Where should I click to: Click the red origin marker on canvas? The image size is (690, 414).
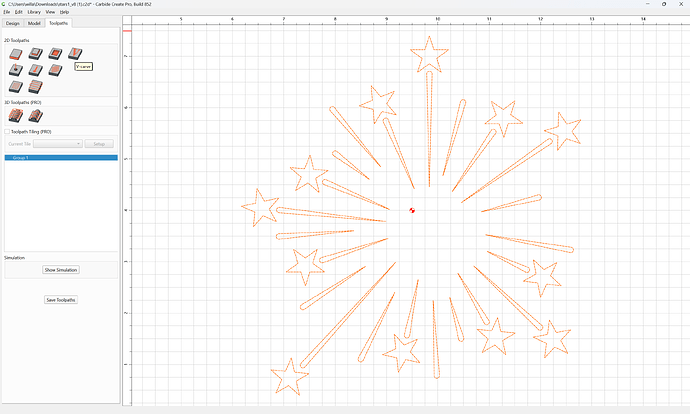click(412, 210)
